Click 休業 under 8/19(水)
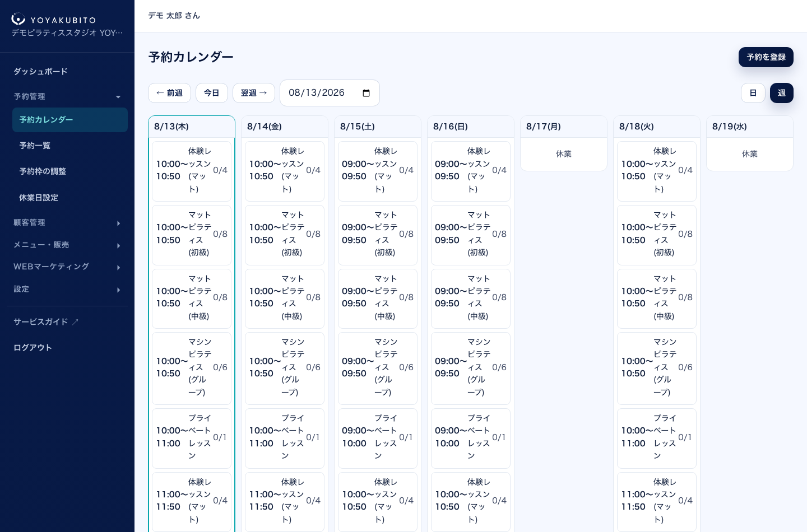This screenshot has width=807, height=532. click(750, 154)
